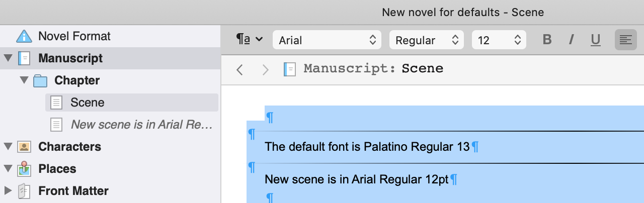Expand the Front Matter folder
Image resolution: width=644 pixels, height=203 pixels.
(x=8, y=191)
